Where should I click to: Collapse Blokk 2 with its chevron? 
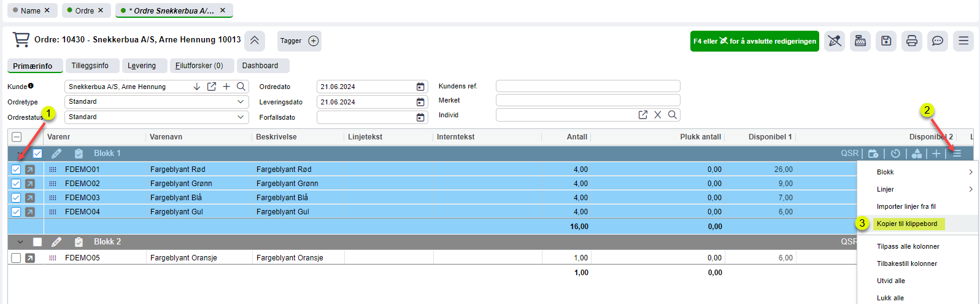coord(20,242)
